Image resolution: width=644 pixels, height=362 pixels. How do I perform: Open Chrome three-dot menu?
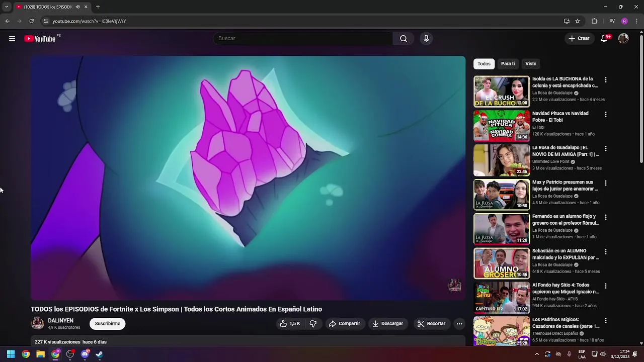(x=637, y=21)
